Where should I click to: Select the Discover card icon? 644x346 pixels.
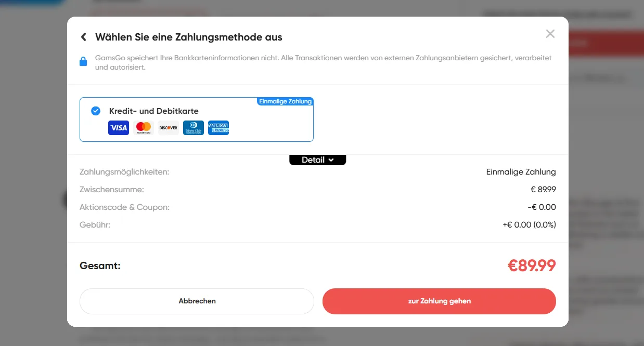[x=168, y=128]
